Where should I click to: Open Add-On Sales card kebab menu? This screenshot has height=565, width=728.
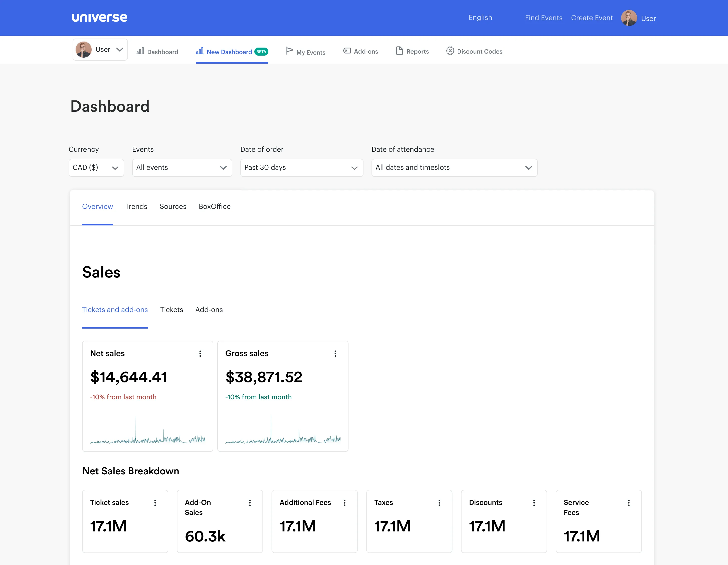point(250,503)
